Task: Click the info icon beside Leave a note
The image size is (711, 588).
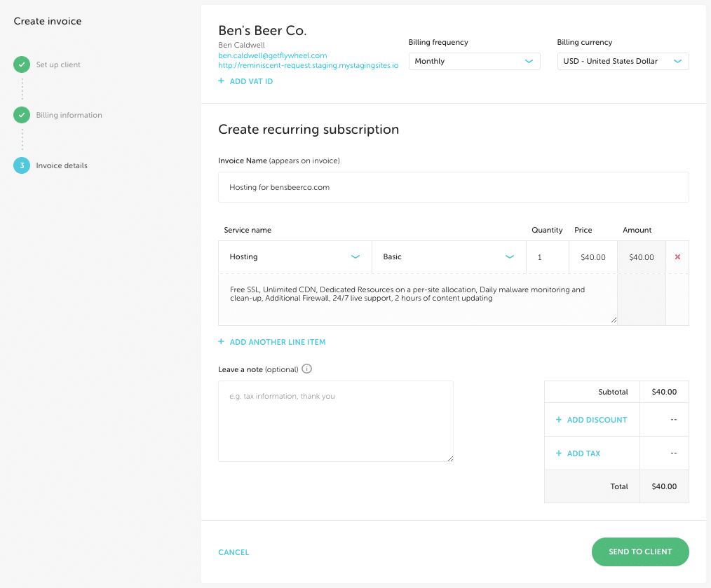Action: [x=306, y=369]
